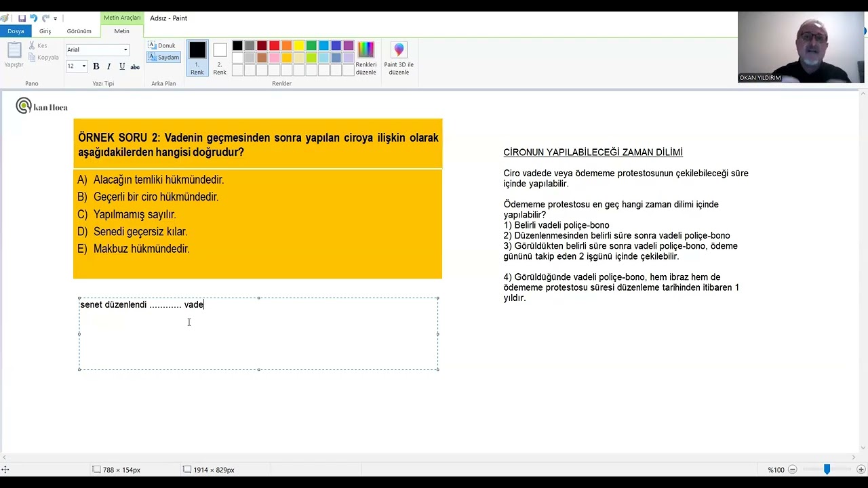Image resolution: width=868 pixels, height=488 pixels.
Task: Switch to the Giriş tab
Action: [x=45, y=31]
